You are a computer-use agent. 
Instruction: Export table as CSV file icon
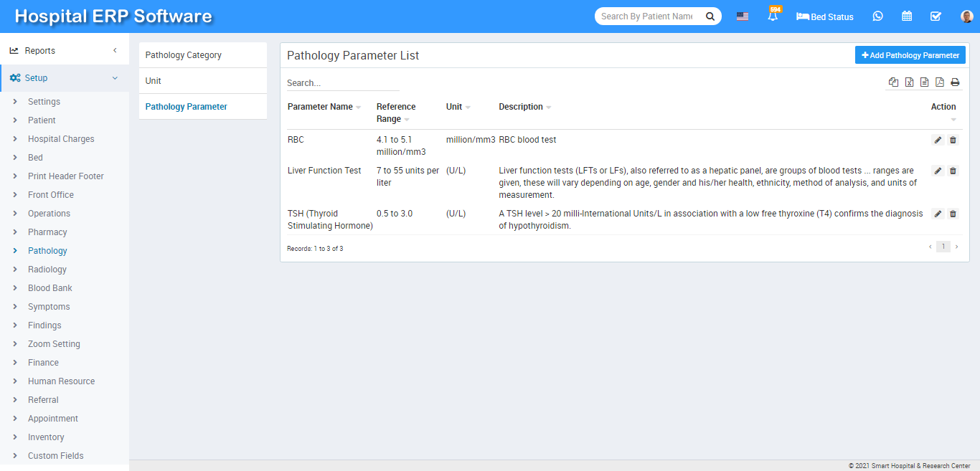pyautogui.click(x=924, y=82)
